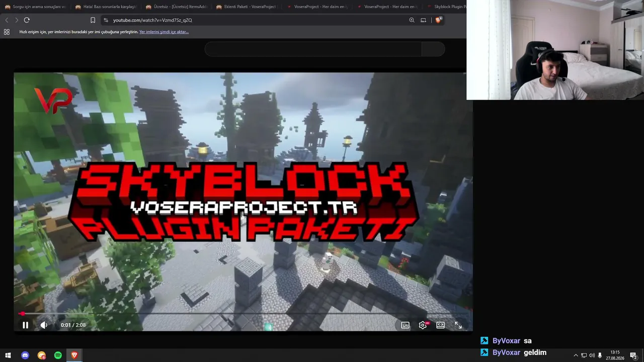Screen dimensions: 644x362
Task: Open the system tray volume speaker icon
Action: coord(592,355)
